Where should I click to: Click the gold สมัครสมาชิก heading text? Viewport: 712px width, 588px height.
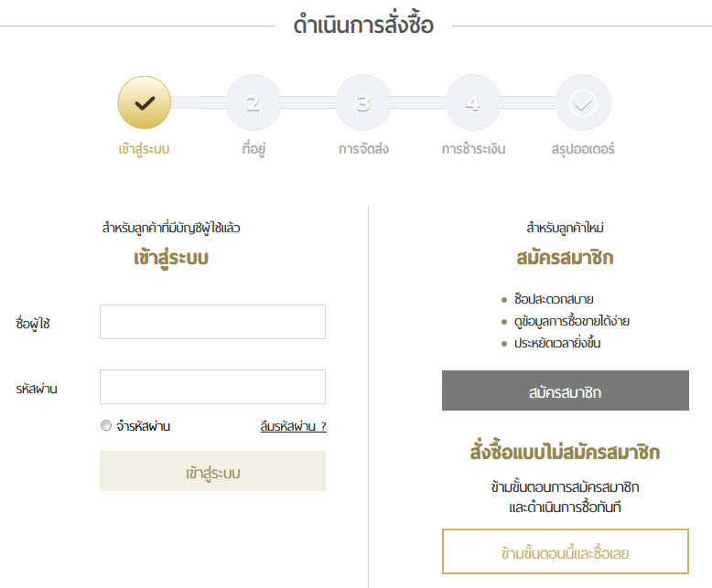pyautogui.click(x=565, y=258)
